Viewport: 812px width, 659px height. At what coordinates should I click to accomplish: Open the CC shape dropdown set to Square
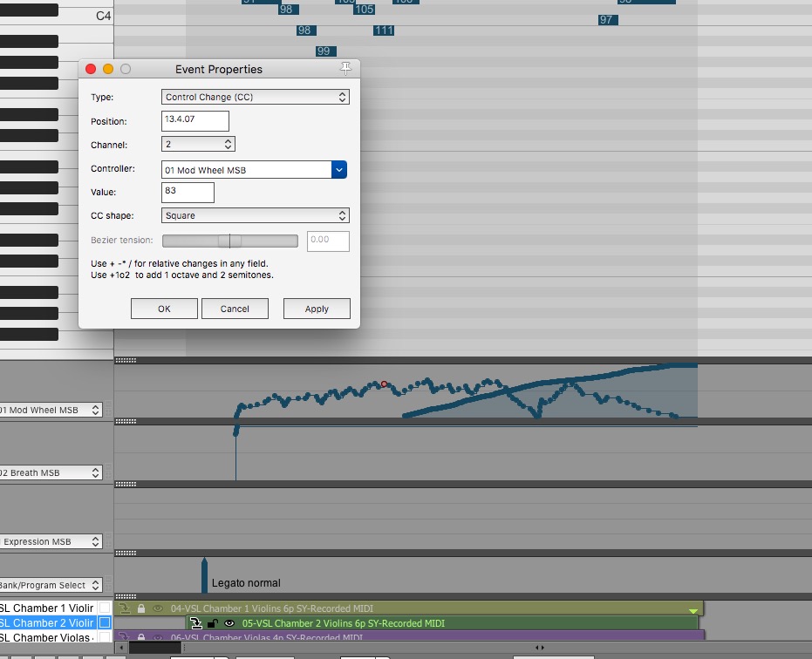[256, 215]
